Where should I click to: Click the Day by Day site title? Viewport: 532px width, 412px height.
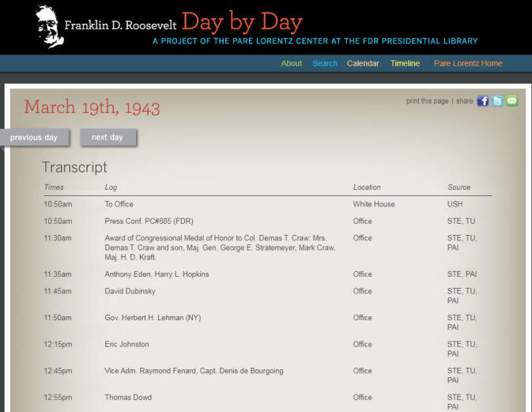tap(242, 21)
